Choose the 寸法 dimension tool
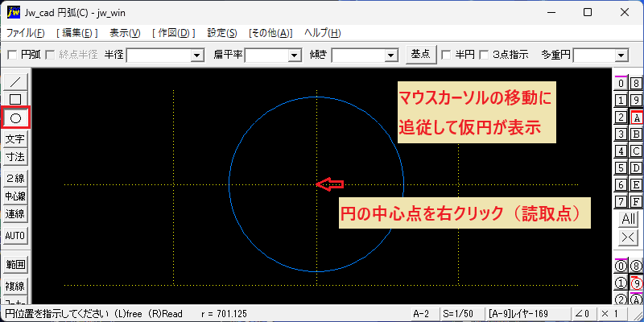The image size is (644, 322). click(15, 157)
